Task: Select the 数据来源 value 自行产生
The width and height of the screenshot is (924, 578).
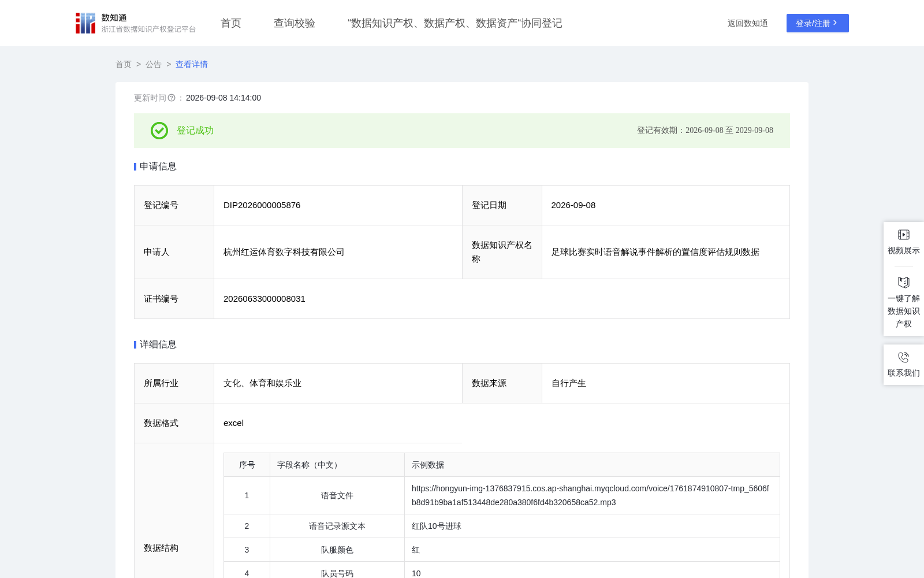Action: pyautogui.click(x=569, y=383)
